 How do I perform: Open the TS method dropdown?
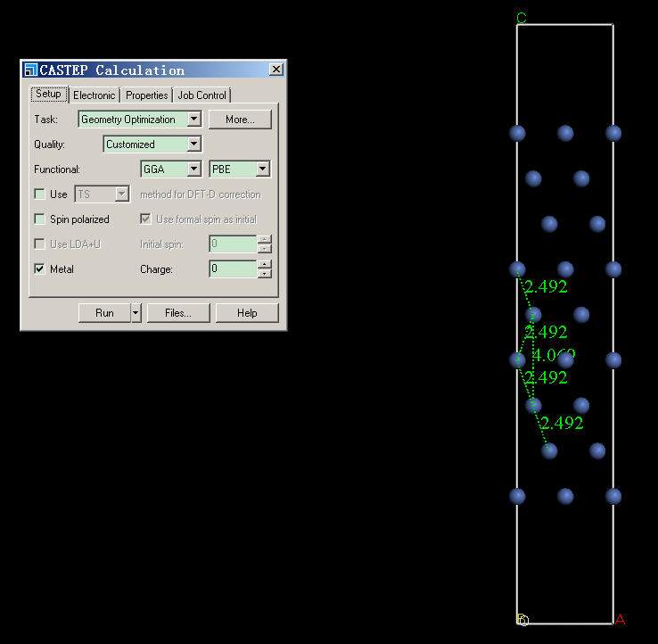coord(121,194)
